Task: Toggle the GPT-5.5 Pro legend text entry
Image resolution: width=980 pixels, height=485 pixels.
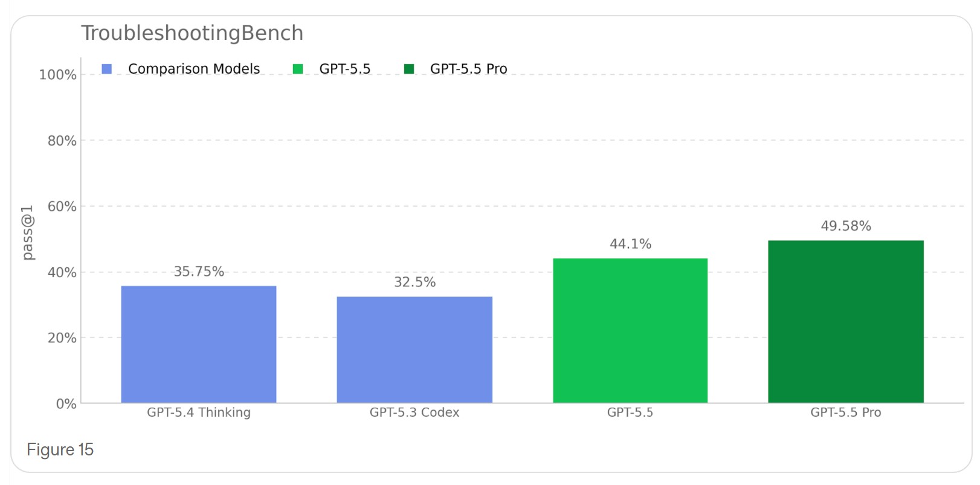Action: point(468,69)
